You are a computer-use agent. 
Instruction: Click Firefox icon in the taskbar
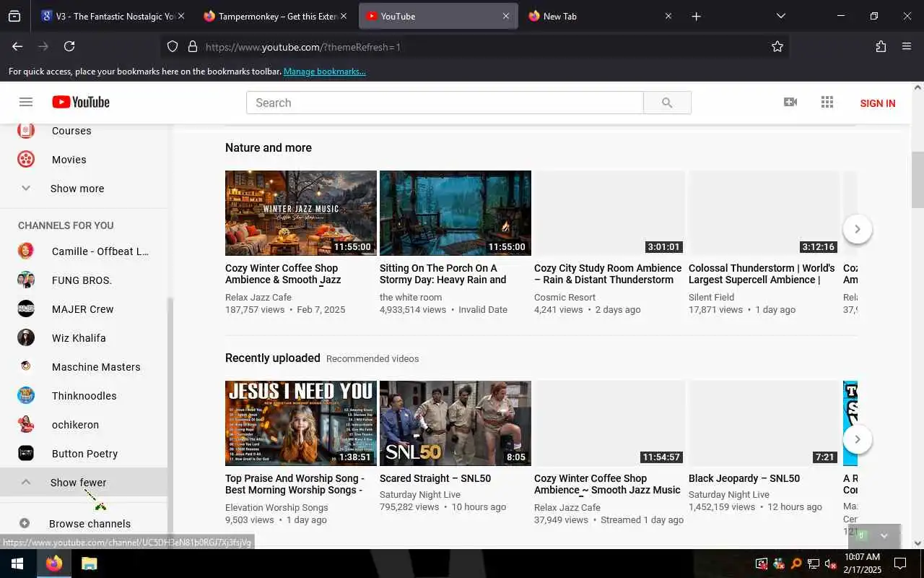(54, 564)
